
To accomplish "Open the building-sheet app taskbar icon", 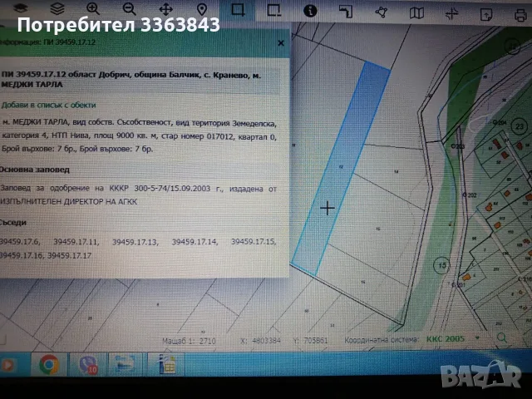I will (x=166, y=364).
